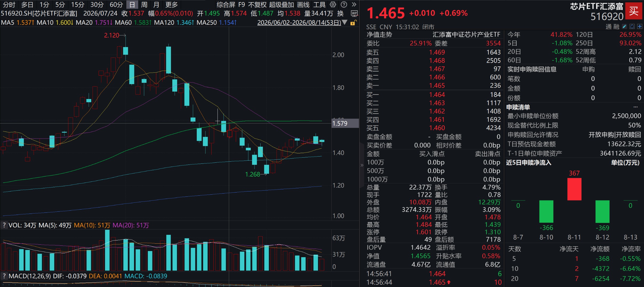
Task: Toggle the yellow unlock date-range icon
Action: [x=353, y=23]
